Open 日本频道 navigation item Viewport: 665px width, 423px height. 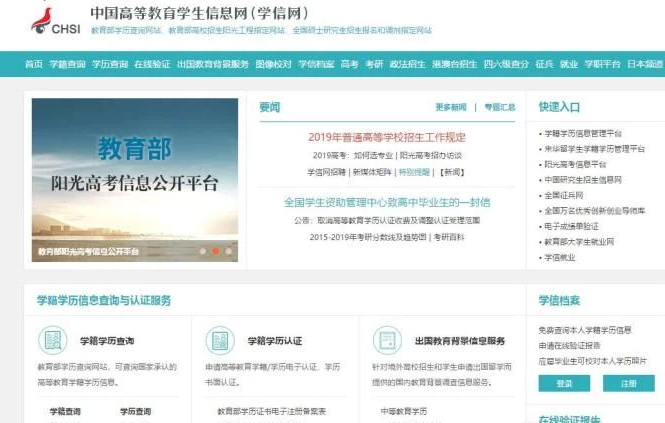(645, 64)
